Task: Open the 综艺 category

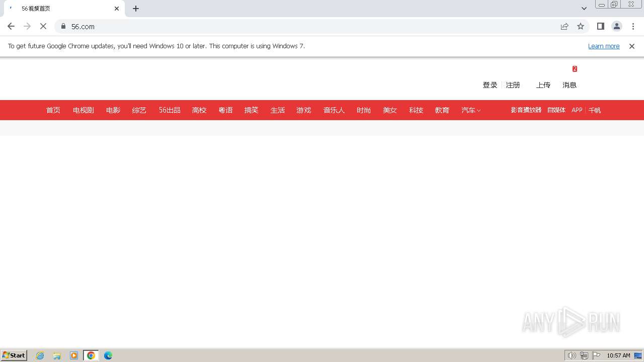Action: [x=139, y=110]
